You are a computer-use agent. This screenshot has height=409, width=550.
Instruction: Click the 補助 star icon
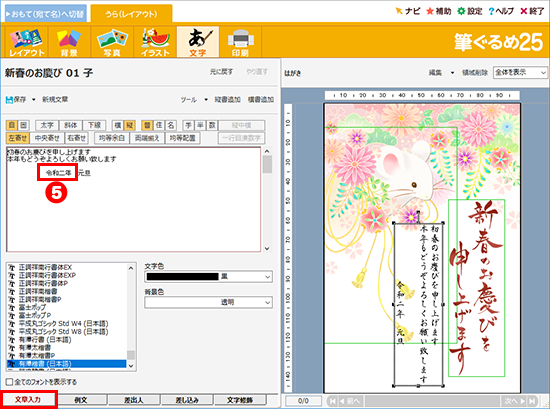point(430,11)
